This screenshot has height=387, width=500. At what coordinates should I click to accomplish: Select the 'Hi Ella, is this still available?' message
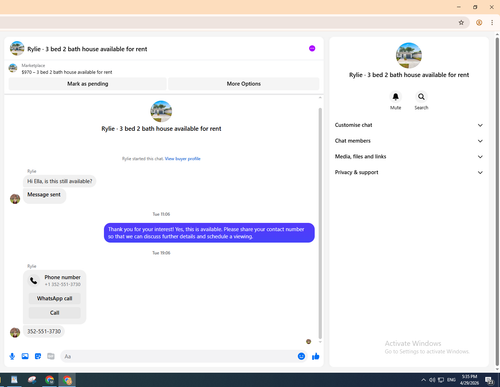(x=60, y=181)
